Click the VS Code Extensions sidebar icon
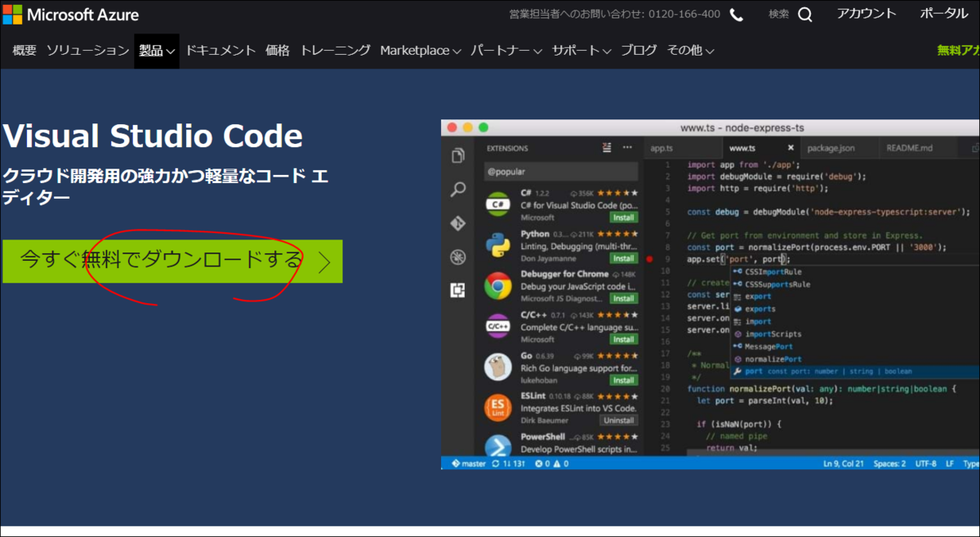980x537 pixels. tap(458, 290)
